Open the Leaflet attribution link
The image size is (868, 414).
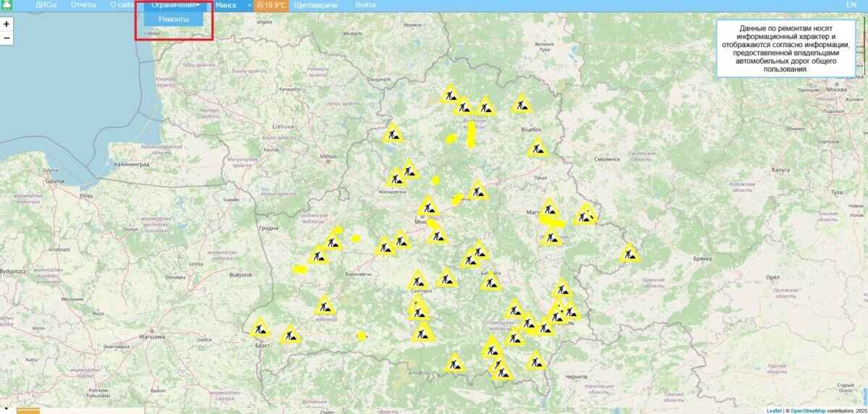pos(773,410)
